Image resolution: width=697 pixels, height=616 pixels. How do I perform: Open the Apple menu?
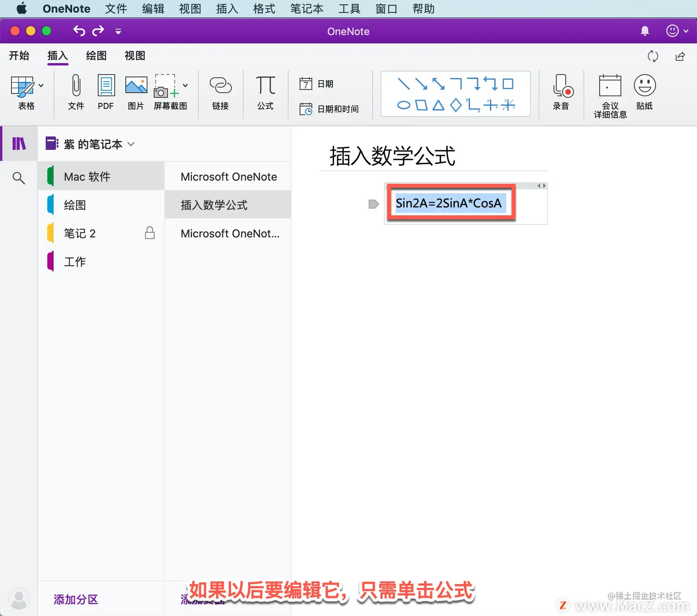(22, 9)
